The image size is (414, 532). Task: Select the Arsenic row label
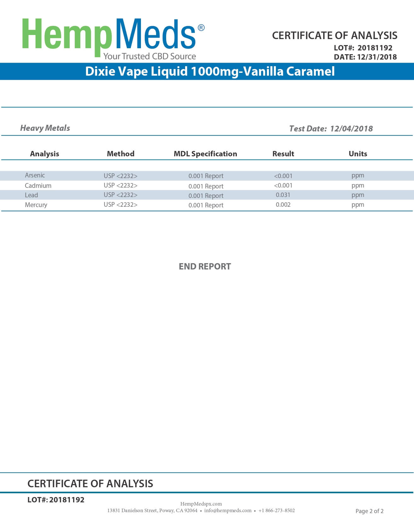pyautogui.click(x=35, y=175)
